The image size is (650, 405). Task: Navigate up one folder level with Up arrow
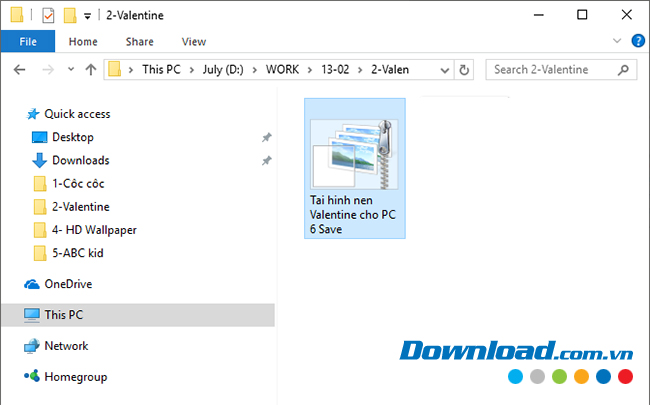coord(91,70)
